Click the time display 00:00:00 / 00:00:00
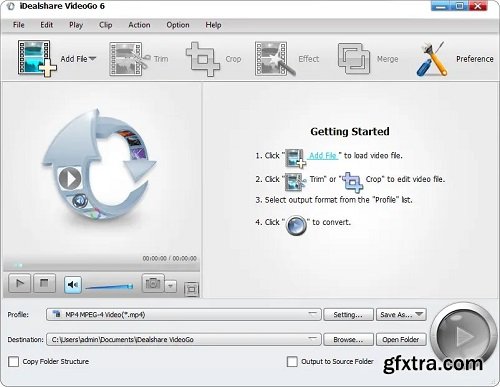This screenshot has width=500, height=387. [170, 258]
